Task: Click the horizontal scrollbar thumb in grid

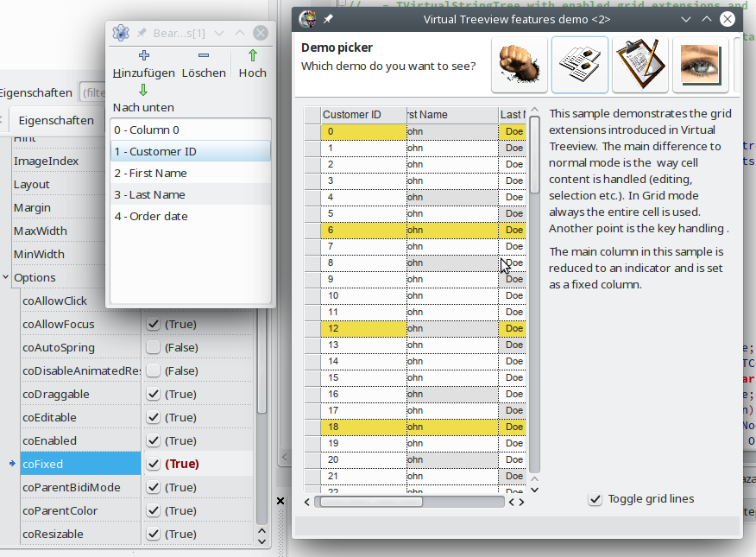Action: (x=371, y=502)
